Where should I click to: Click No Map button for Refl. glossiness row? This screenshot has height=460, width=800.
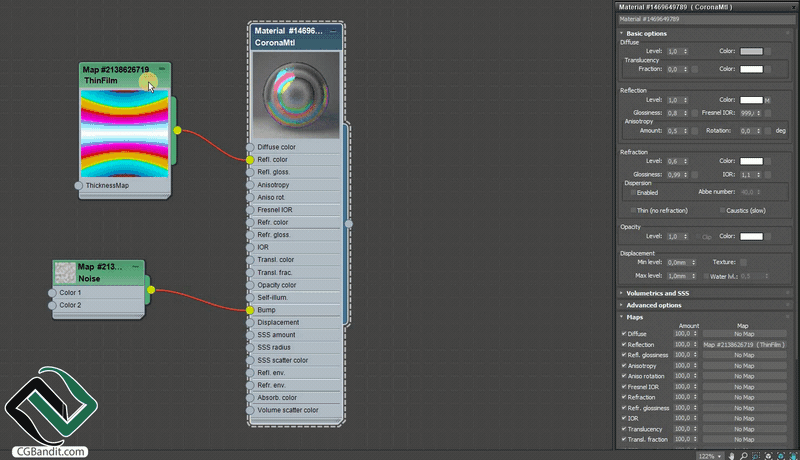click(744, 355)
